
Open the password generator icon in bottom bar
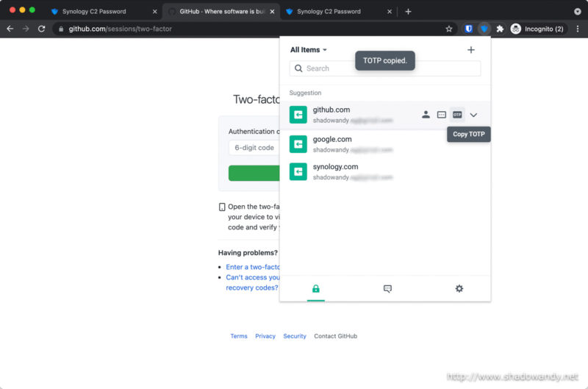(x=387, y=289)
